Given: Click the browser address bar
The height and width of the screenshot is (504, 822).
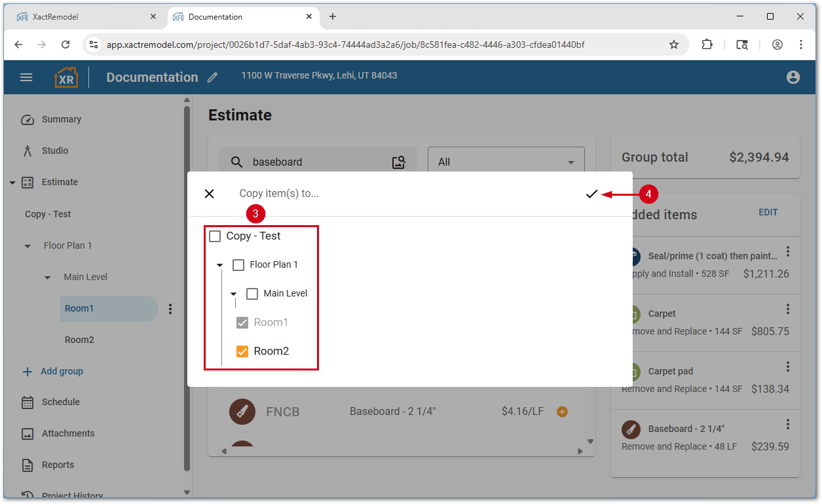Looking at the screenshot, I should click(x=393, y=45).
